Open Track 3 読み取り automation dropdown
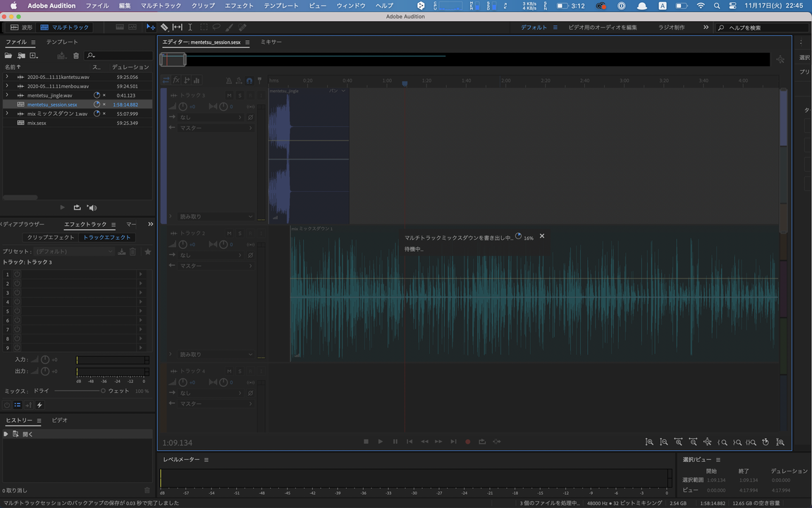 tap(216, 217)
